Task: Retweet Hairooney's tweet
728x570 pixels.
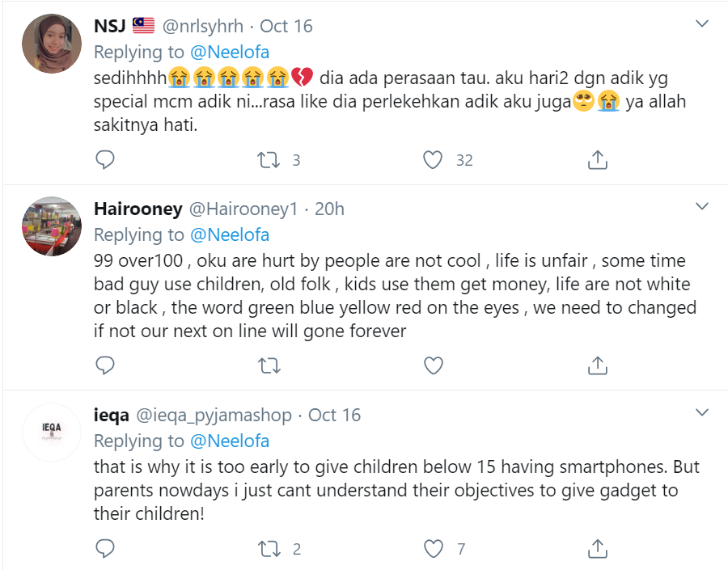Action: [268, 365]
